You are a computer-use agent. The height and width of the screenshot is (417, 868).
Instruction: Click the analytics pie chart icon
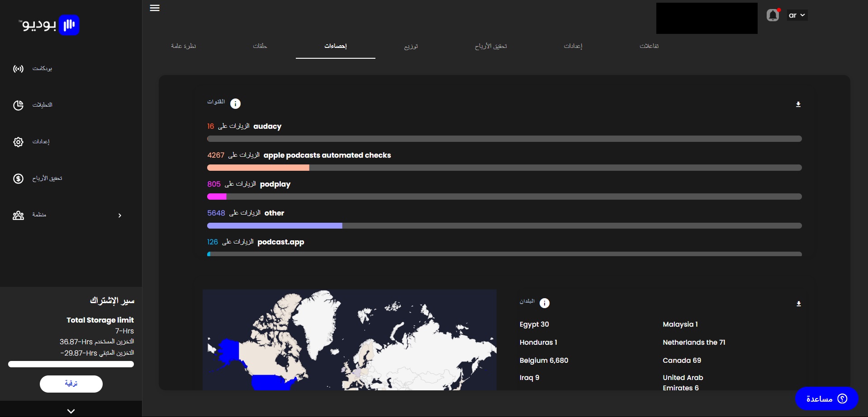pyautogui.click(x=18, y=105)
